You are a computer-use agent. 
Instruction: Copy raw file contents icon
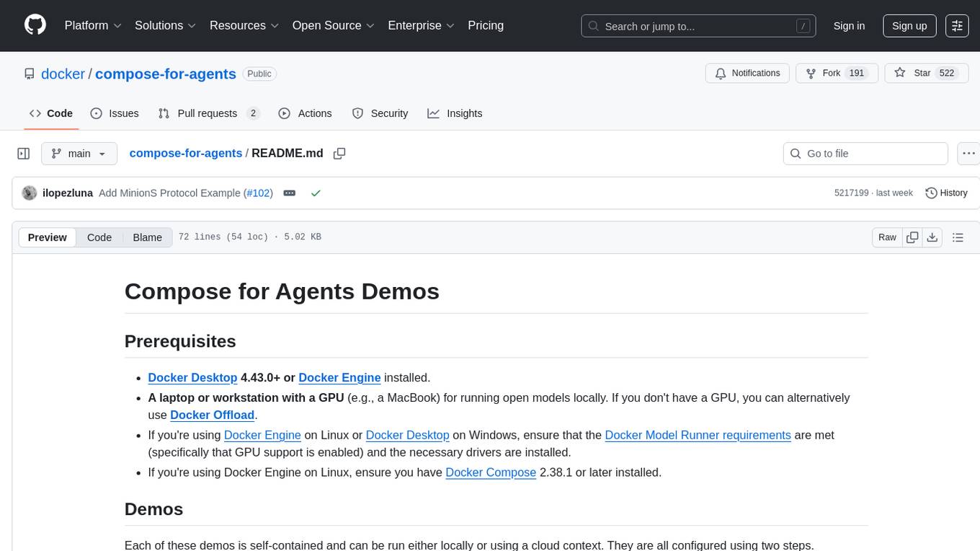pyautogui.click(x=912, y=237)
